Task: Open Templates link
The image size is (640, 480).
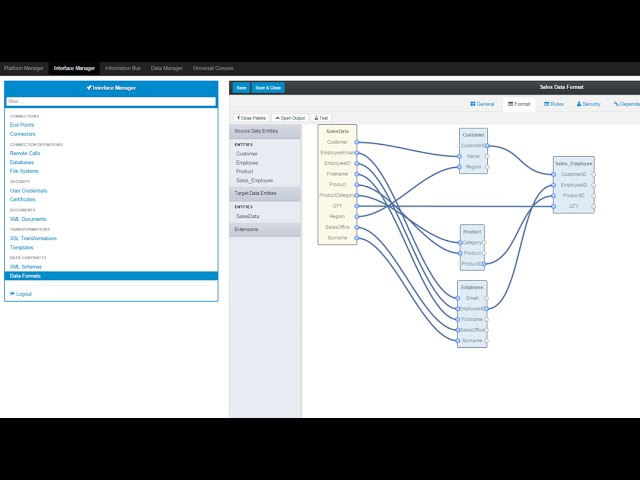Action: (x=22, y=247)
